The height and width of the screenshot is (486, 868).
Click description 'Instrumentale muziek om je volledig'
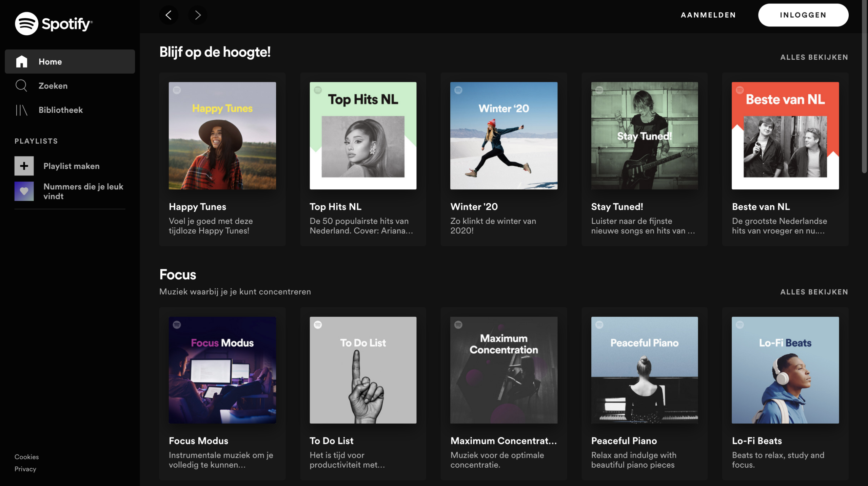[221, 460]
